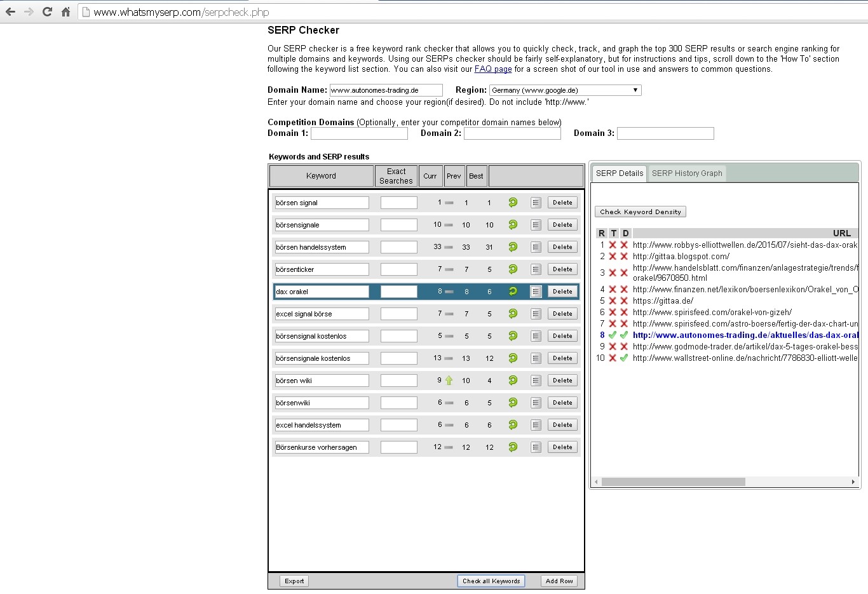Show SERP details for börsen signal
Screen dimensions: 868x594
click(536, 203)
